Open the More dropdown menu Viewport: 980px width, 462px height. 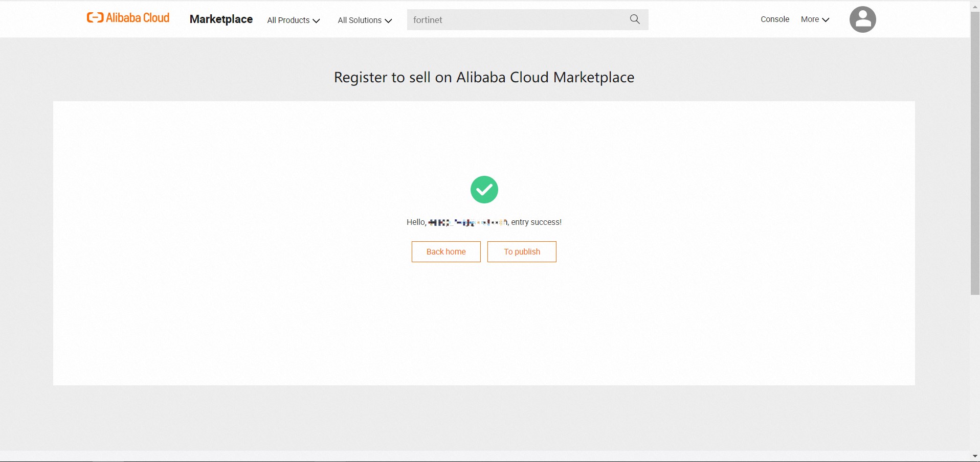tap(815, 19)
